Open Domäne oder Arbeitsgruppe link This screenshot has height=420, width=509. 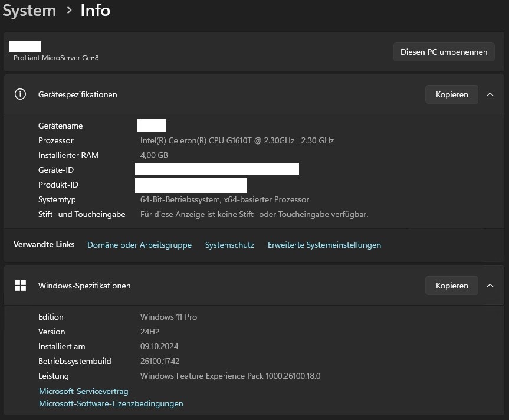(x=139, y=245)
